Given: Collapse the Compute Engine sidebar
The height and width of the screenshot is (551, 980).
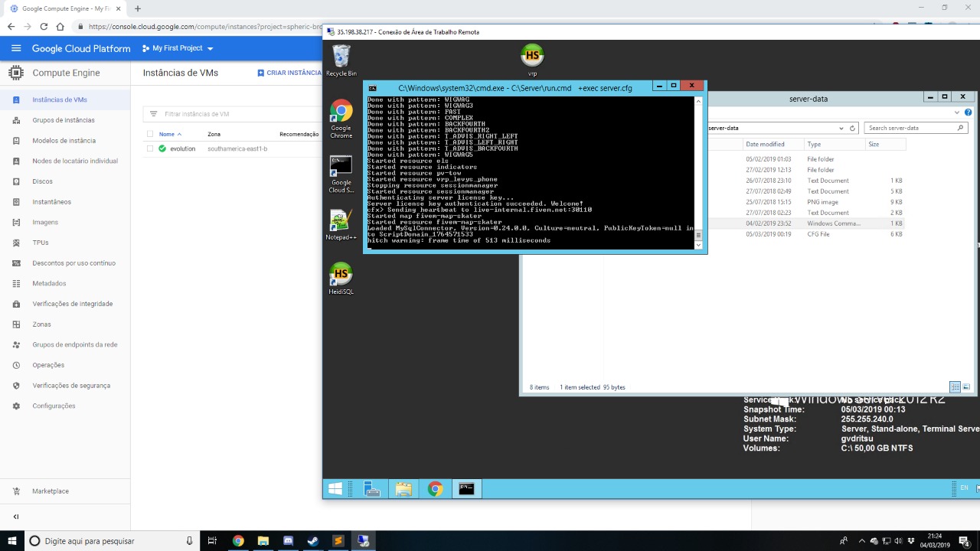Looking at the screenshot, I should point(16,517).
